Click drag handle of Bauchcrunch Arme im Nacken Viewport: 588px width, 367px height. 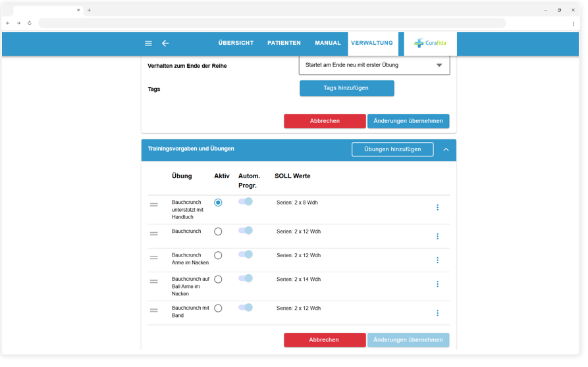[154, 258]
